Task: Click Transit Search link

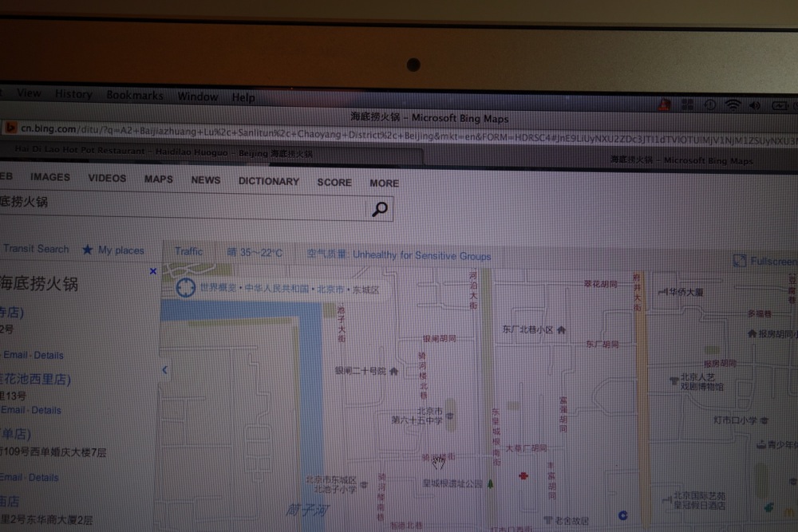Action: 36,249
